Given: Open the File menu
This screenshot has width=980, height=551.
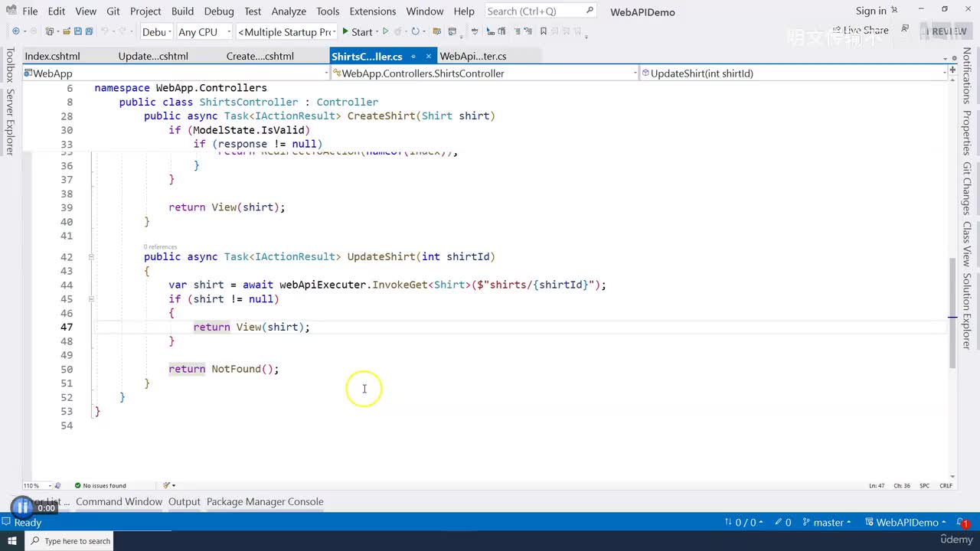Looking at the screenshot, I should [30, 11].
